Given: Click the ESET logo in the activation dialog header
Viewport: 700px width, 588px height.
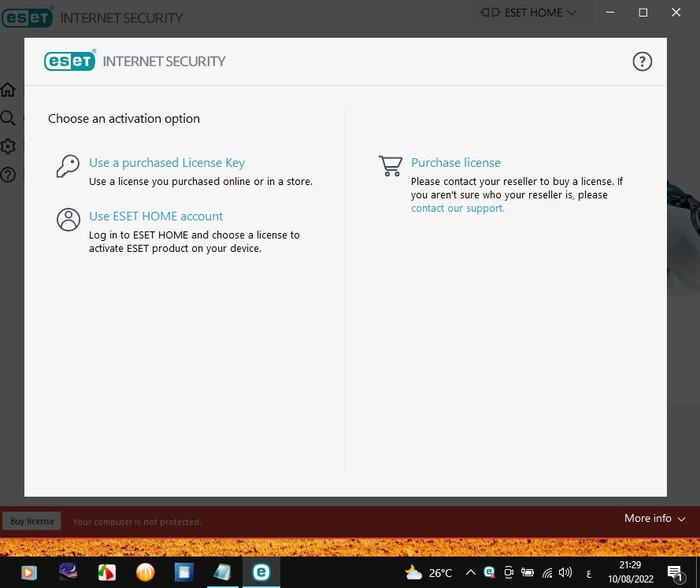Looking at the screenshot, I should (x=69, y=61).
